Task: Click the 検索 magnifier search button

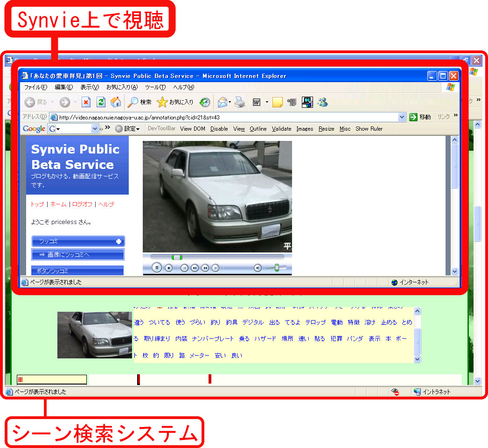Action: point(139,102)
